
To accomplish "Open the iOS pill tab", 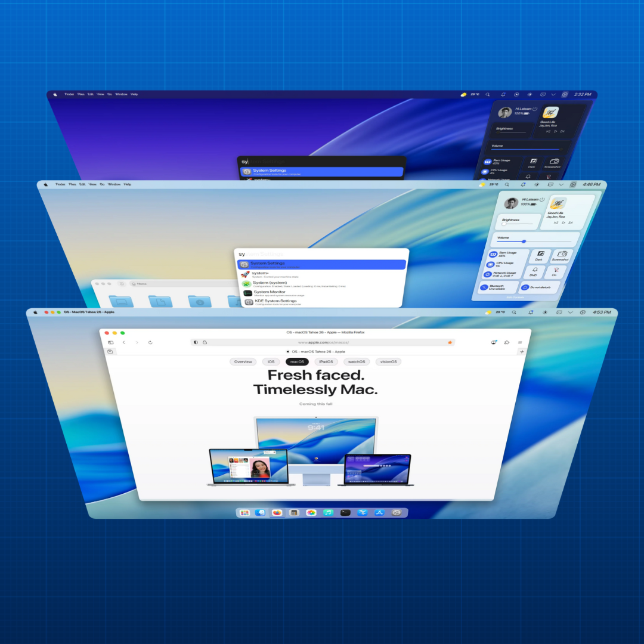I will click(x=271, y=362).
